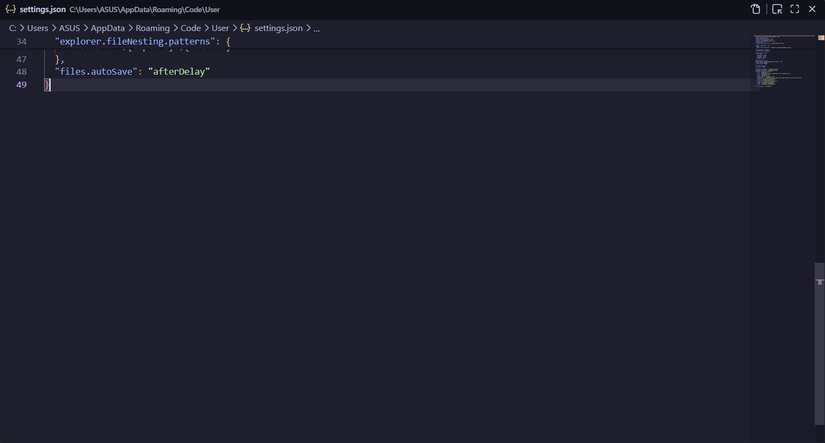
Task: Open the Users breadcrumb segment
Action: click(37, 28)
